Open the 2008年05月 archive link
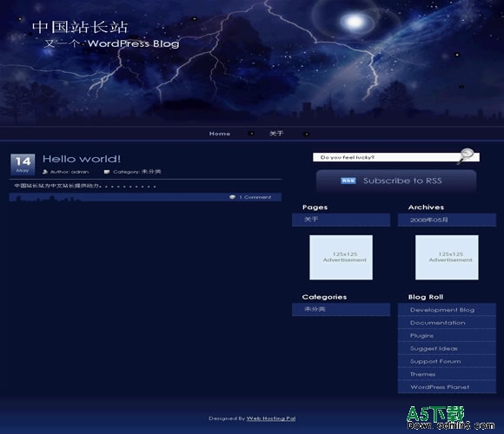The height and width of the screenshot is (434, 504). pyautogui.click(x=428, y=220)
